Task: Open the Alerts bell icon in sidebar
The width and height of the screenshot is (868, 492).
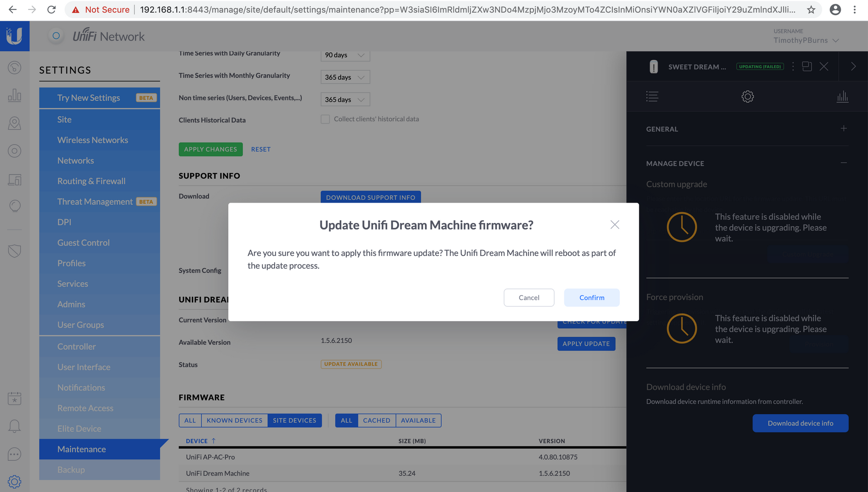Action: pos(14,426)
